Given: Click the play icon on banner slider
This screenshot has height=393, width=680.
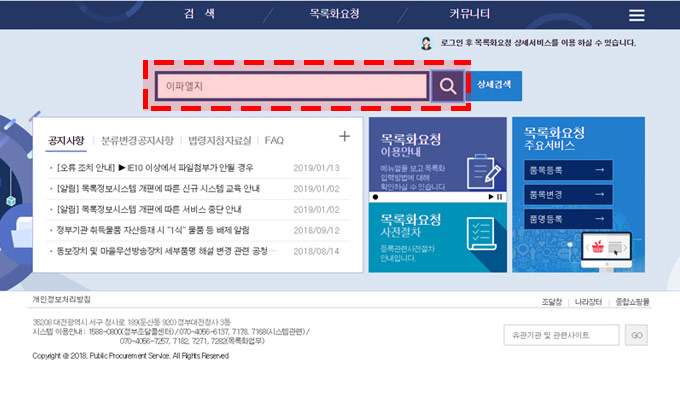Looking at the screenshot, I should tap(491, 197).
